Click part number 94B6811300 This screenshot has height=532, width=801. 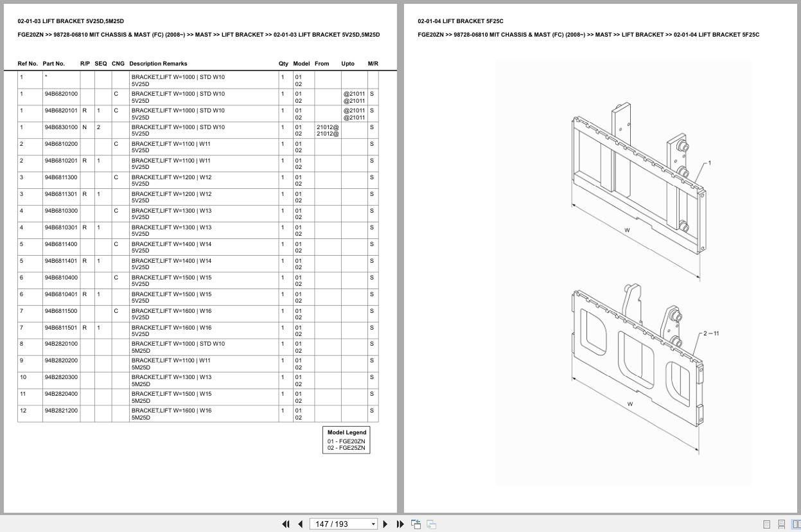tap(61, 177)
